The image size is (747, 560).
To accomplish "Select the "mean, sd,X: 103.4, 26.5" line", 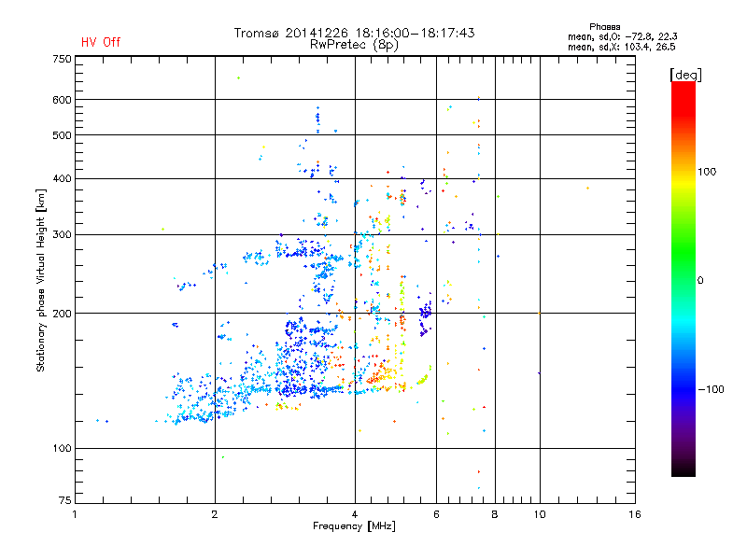I will [x=621, y=47].
